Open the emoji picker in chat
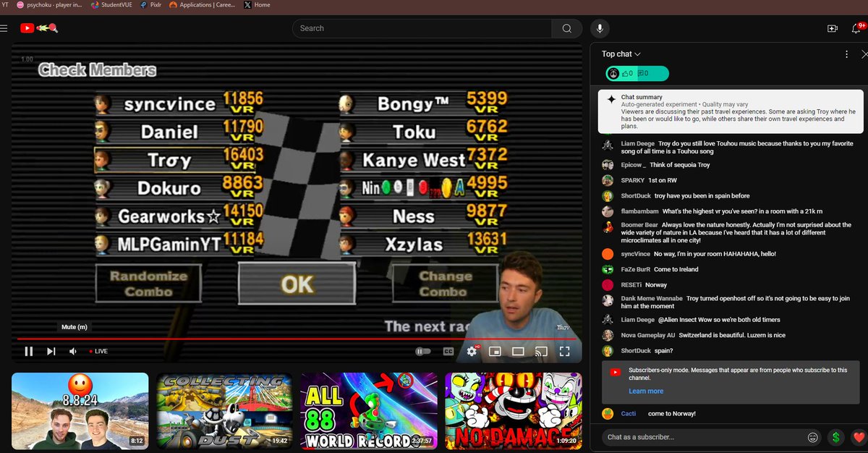The width and height of the screenshot is (868, 453). [x=813, y=437]
